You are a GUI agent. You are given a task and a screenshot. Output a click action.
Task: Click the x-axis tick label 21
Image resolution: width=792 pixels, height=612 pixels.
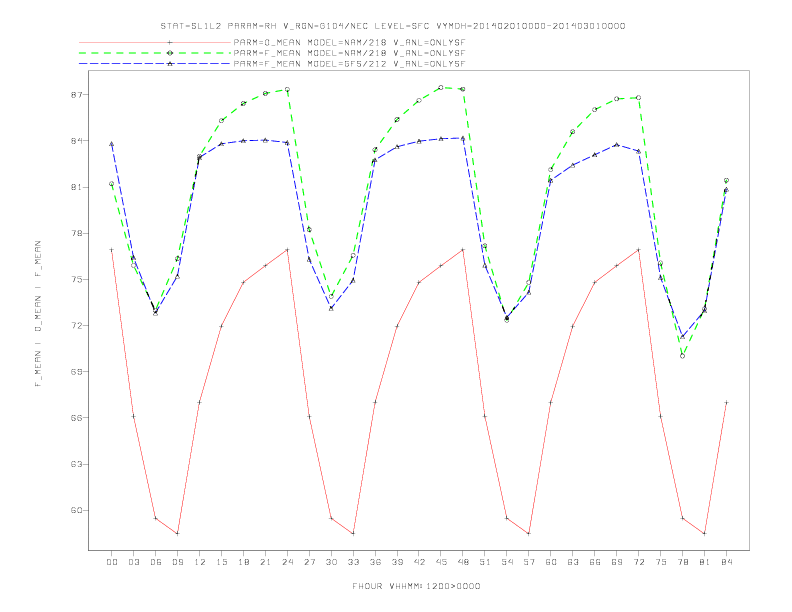(x=265, y=562)
